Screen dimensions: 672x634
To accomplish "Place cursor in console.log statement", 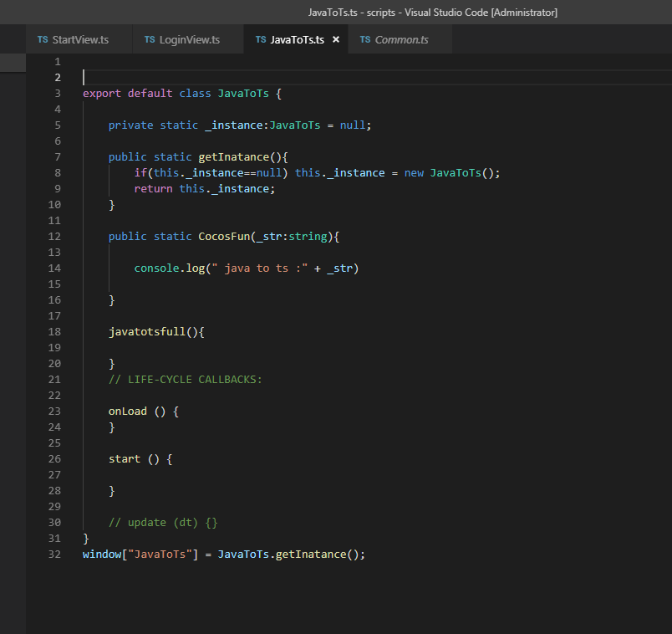I will (246, 268).
